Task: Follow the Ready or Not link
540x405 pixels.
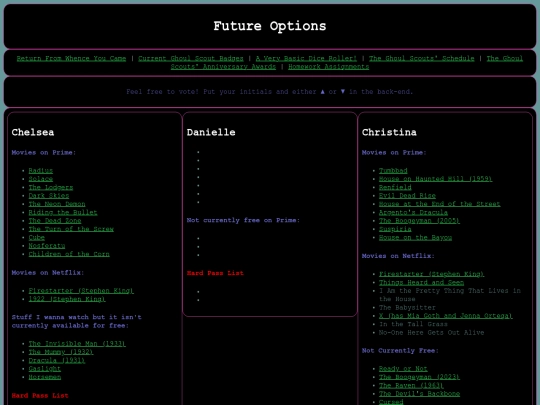Action: tap(403, 369)
